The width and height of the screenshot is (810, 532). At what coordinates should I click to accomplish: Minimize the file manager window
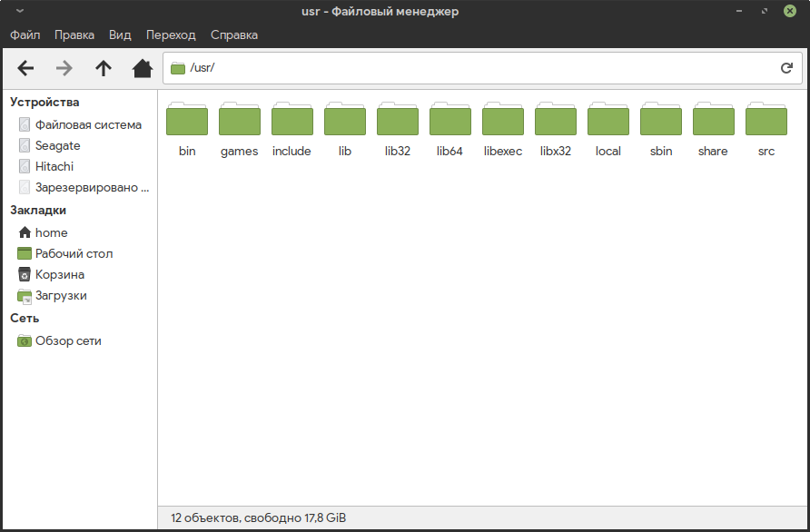click(x=739, y=11)
